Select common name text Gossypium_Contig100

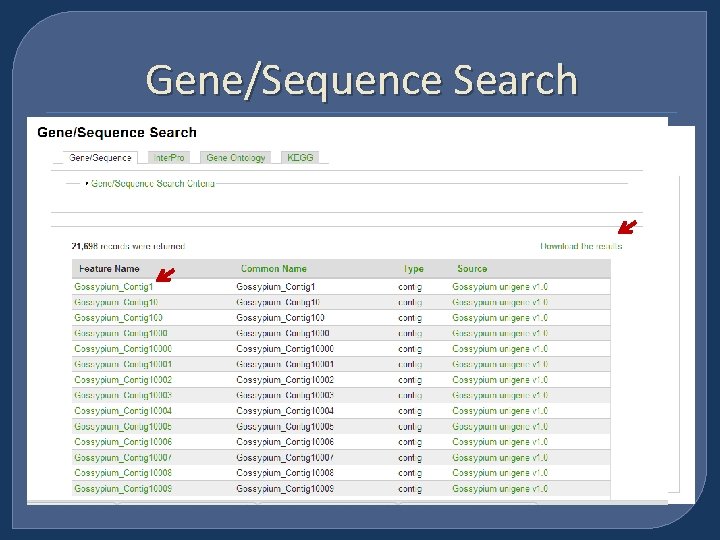coord(281,318)
